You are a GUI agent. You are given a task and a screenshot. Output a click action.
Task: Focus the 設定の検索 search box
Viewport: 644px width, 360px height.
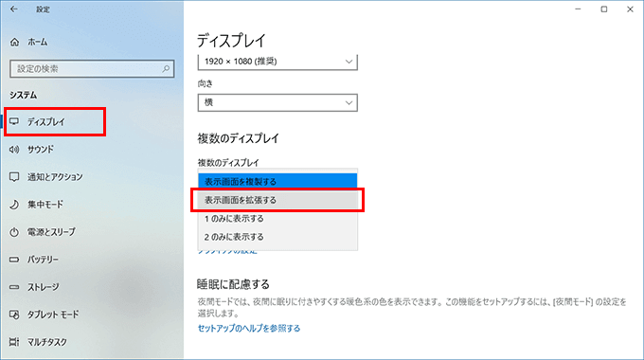coord(92,68)
